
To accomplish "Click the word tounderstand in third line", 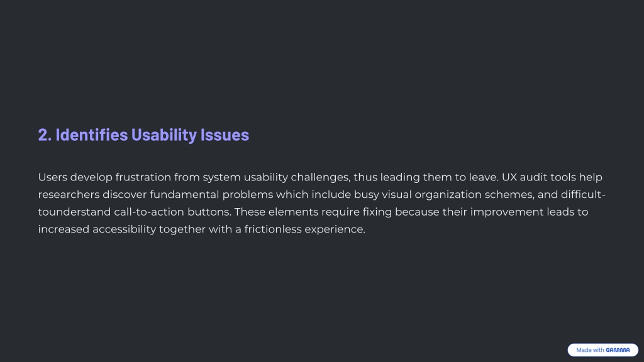I will click(74, 212).
